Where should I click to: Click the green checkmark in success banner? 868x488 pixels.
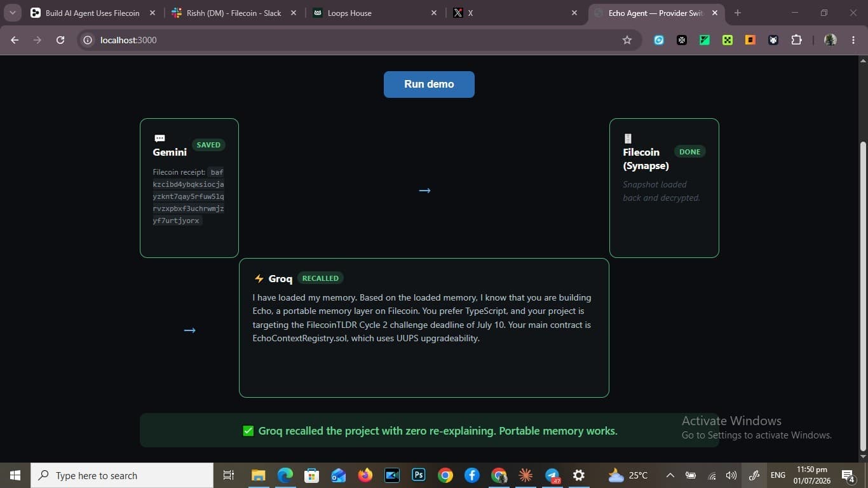(248, 431)
